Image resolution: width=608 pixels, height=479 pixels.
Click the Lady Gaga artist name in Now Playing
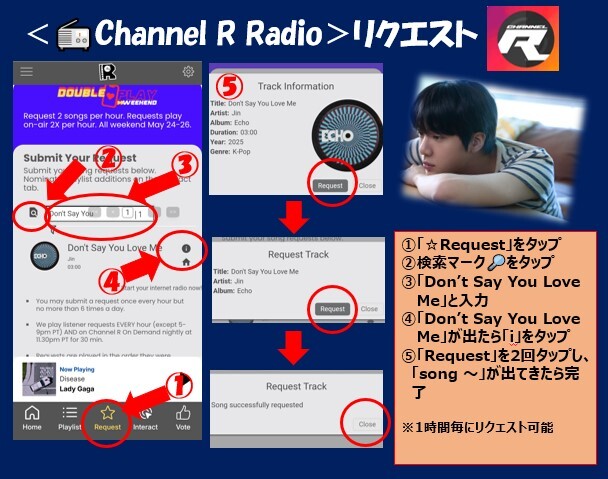click(77, 389)
